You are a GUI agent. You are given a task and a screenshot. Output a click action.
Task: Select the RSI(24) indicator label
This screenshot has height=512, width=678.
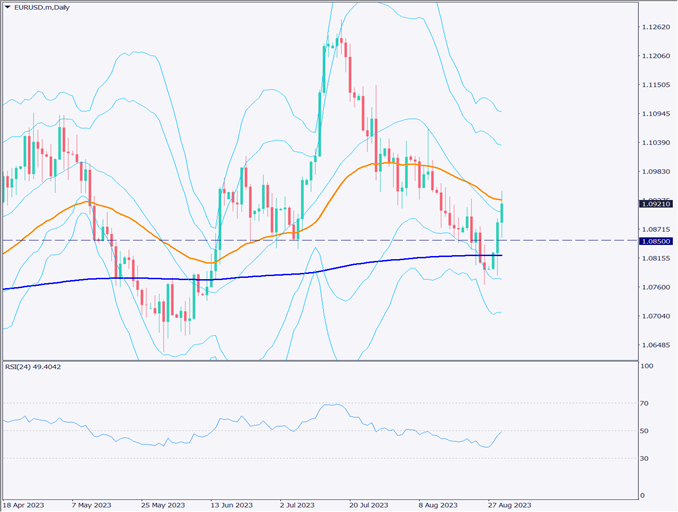coord(33,366)
